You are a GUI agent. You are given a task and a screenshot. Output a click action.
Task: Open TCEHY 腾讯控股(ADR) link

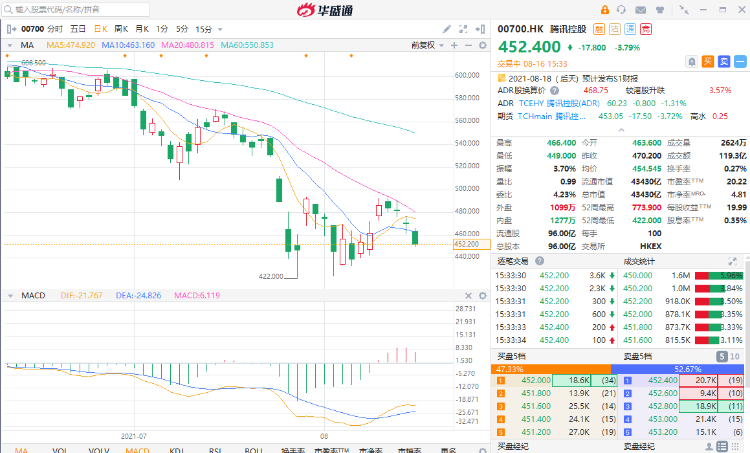[x=559, y=103]
